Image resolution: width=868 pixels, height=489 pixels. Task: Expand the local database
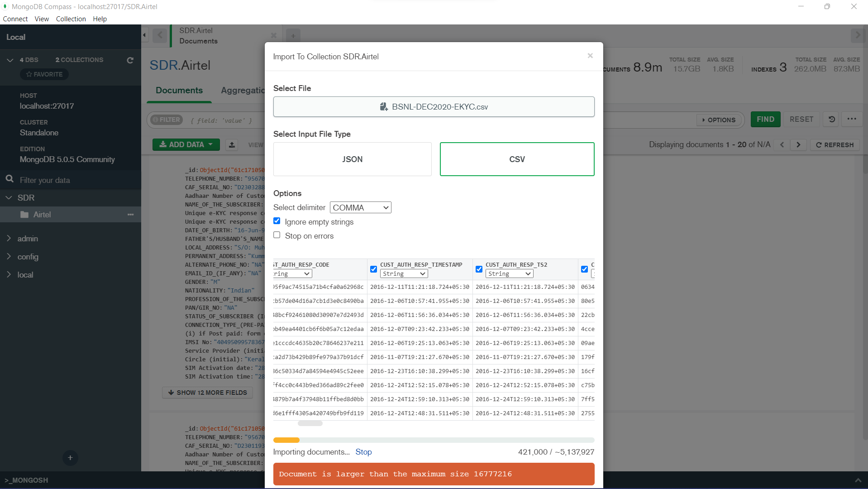[x=9, y=274]
